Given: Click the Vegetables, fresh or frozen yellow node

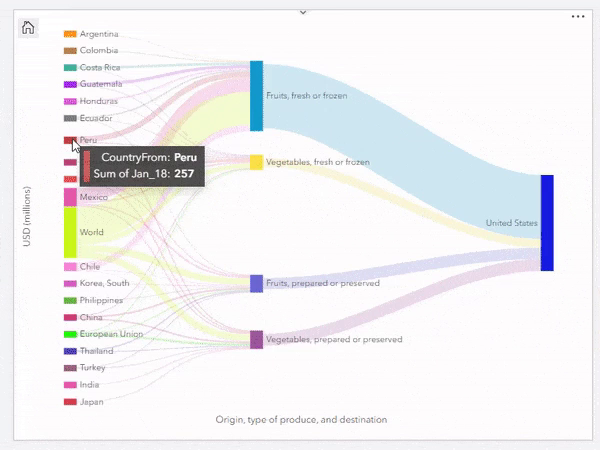Looking at the screenshot, I should [x=256, y=162].
